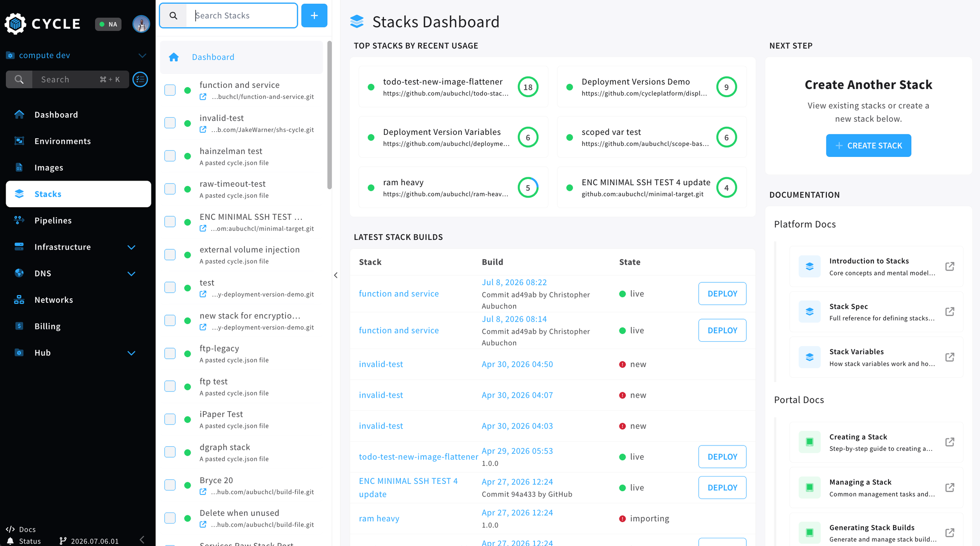Viewport: 980px width, 546px height.
Task: Open Dashboard in the stacks list panel
Action: coord(241,57)
